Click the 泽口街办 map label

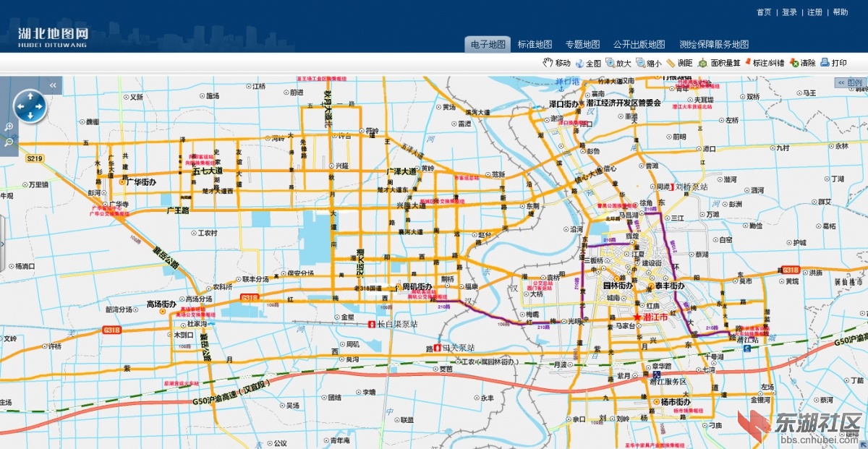563,104
